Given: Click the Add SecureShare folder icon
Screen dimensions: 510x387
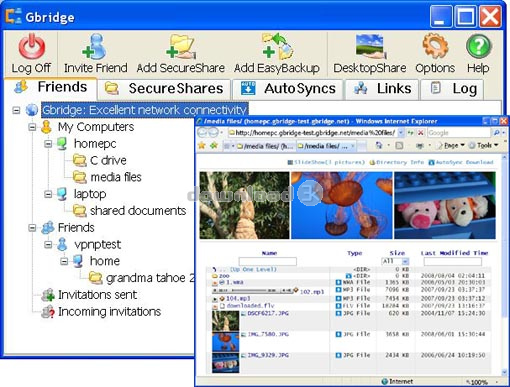Looking at the screenshot, I should point(181,46).
